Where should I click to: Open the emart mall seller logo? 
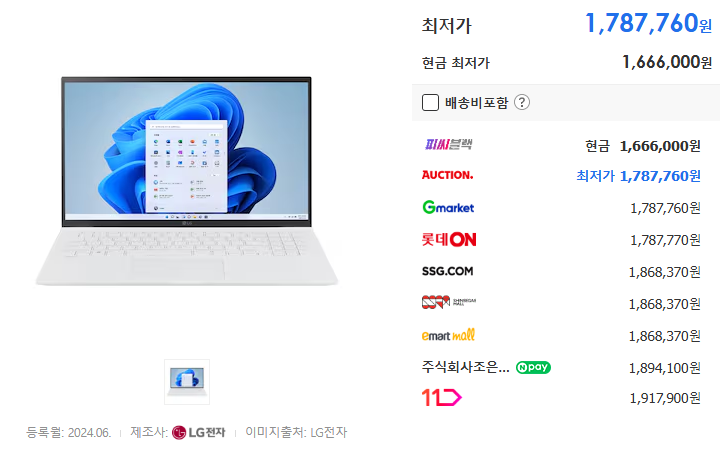(x=448, y=335)
